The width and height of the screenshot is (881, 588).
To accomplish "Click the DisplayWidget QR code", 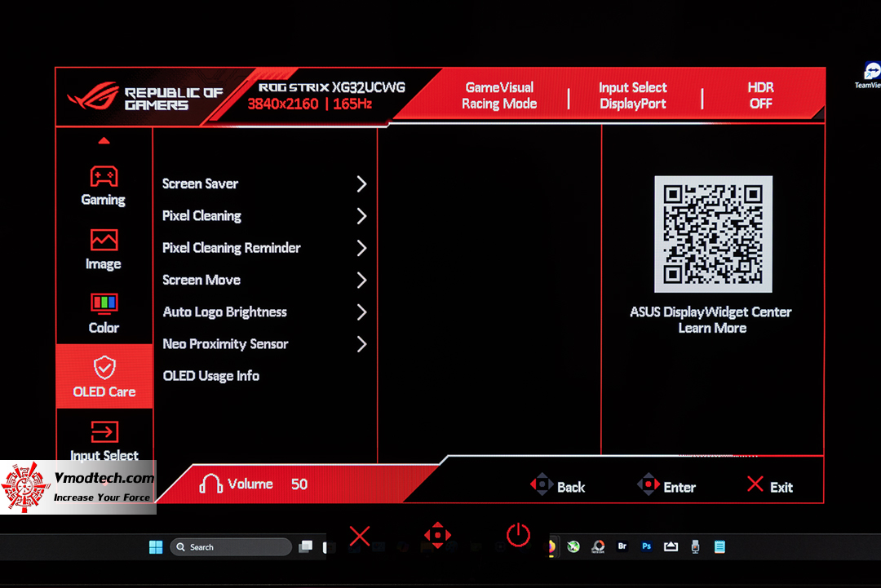I will point(713,234).
